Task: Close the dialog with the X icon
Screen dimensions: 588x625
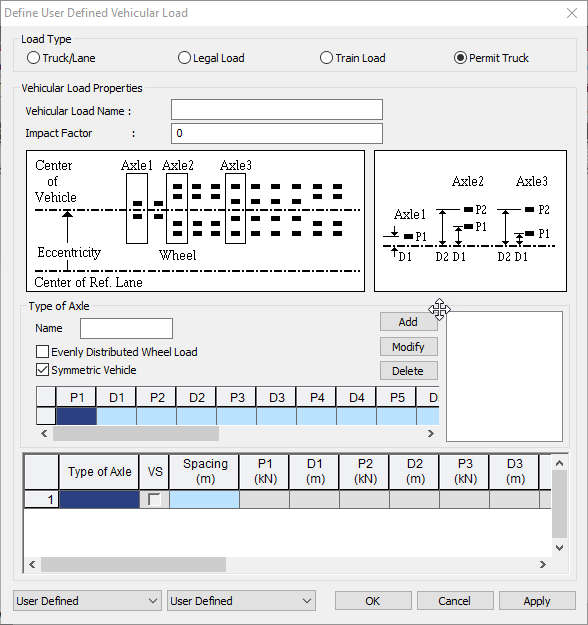Action: coord(572,13)
